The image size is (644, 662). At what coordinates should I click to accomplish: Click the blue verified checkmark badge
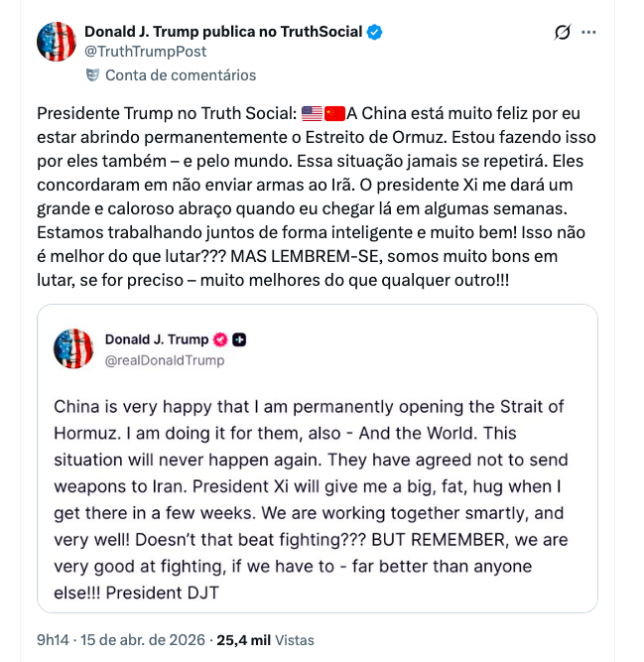tap(374, 32)
